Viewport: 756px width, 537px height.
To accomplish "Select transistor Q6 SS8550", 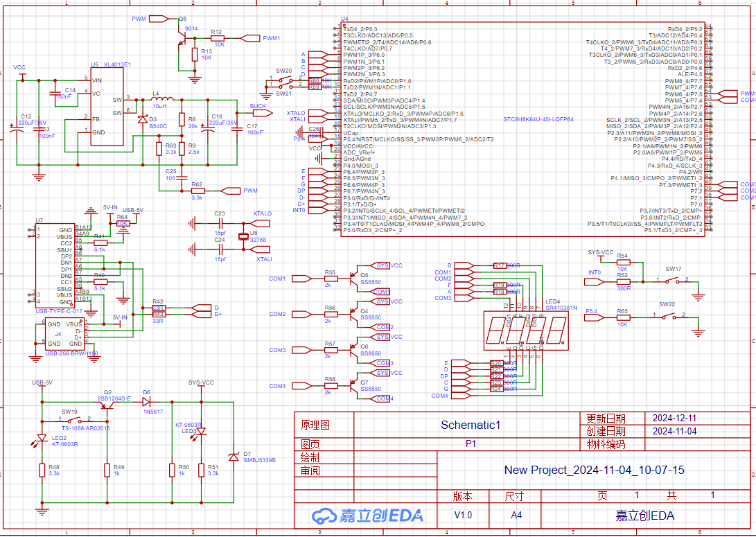I will click(353, 350).
